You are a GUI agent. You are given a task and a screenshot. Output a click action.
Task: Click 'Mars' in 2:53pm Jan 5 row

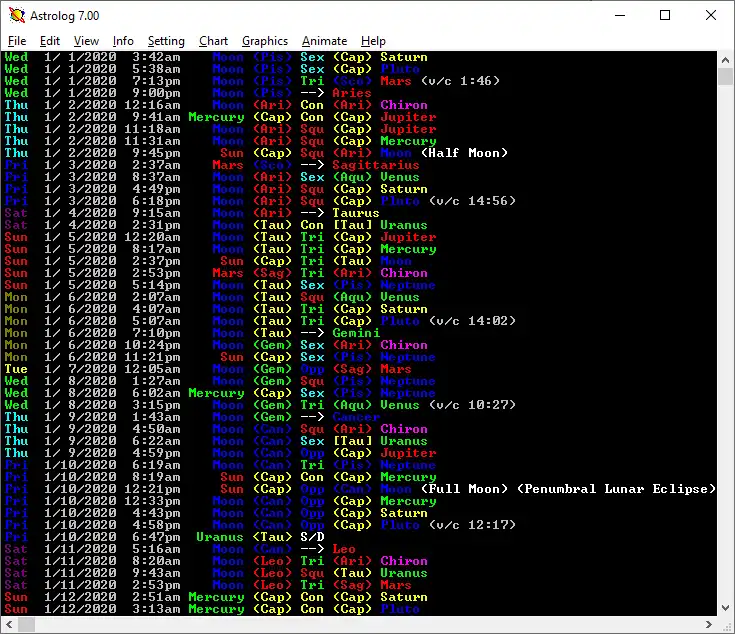pos(228,273)
